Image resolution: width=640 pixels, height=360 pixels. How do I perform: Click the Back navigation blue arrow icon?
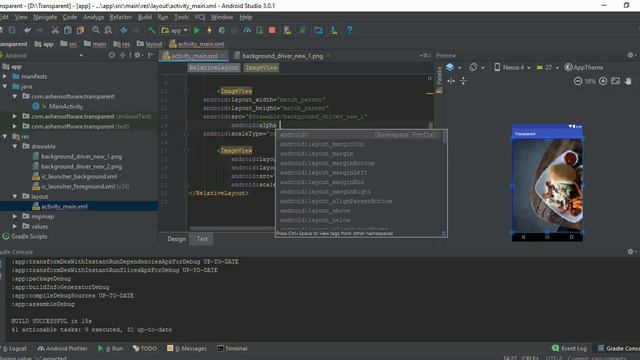click(124, 30)
